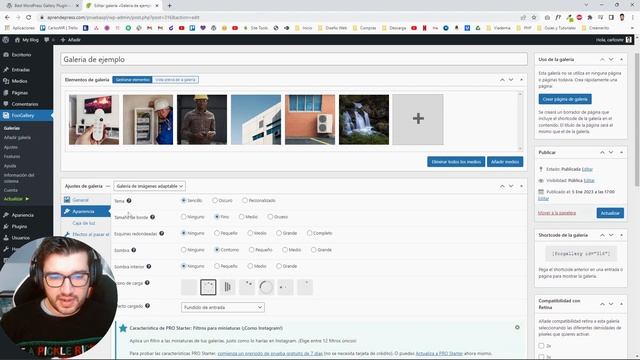Set rounded corners to Pequeño
Image resolution: width=640 pixels, height=360 pixels.
point(217,233)
